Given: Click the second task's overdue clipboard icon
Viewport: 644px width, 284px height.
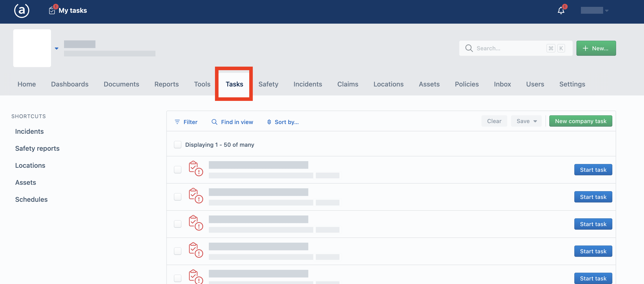Looking at the screenshot, I should coord(196,196).
